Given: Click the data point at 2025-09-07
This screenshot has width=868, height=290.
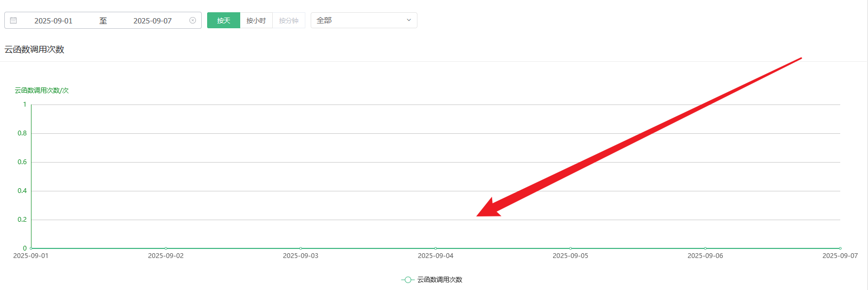Looking at the screenshot, I should coord(840,248).
